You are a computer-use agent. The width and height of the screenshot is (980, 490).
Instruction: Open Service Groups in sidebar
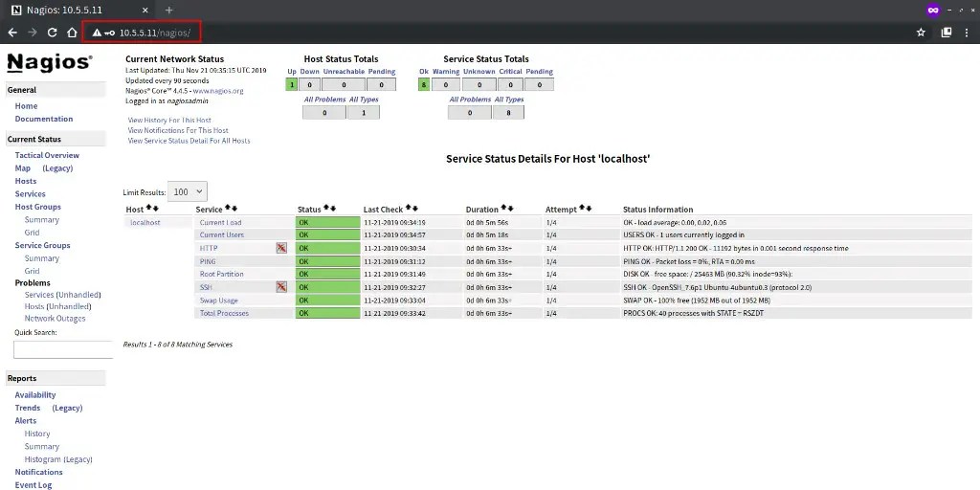coord(42,245)
